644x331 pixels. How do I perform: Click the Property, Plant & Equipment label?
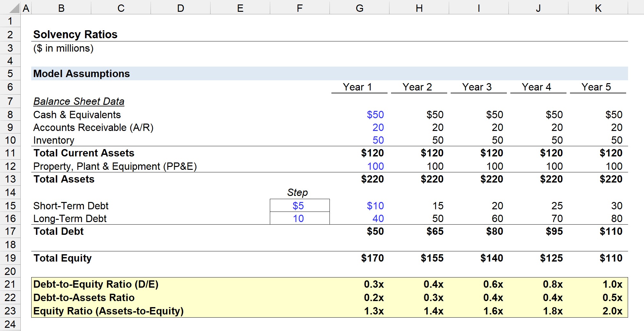[x=115, y=166]
